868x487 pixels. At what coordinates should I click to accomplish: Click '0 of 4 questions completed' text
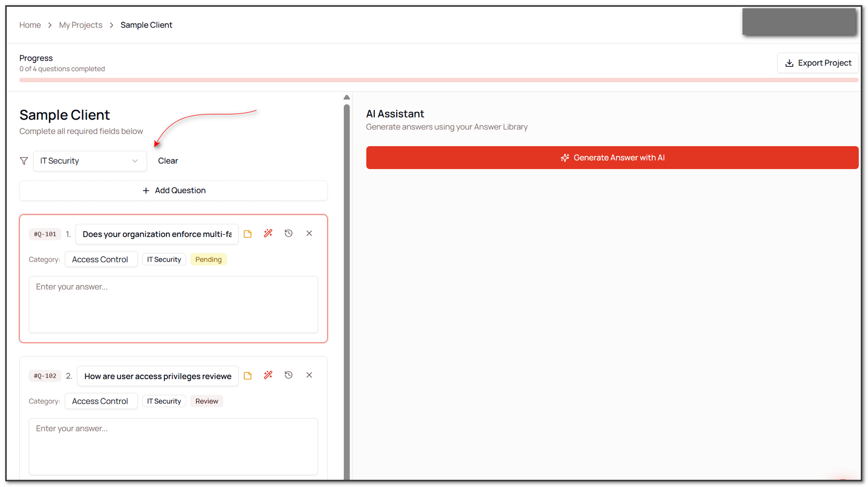coord(62,69)
